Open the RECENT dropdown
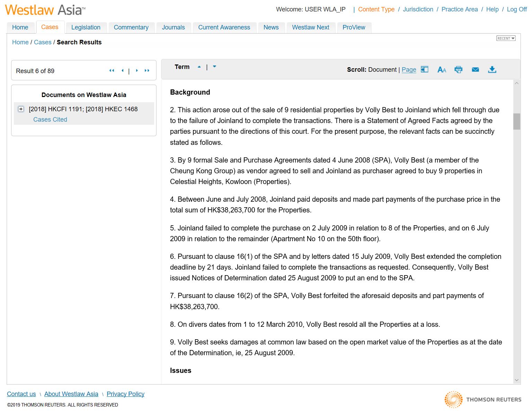 [x=506, y=38]
